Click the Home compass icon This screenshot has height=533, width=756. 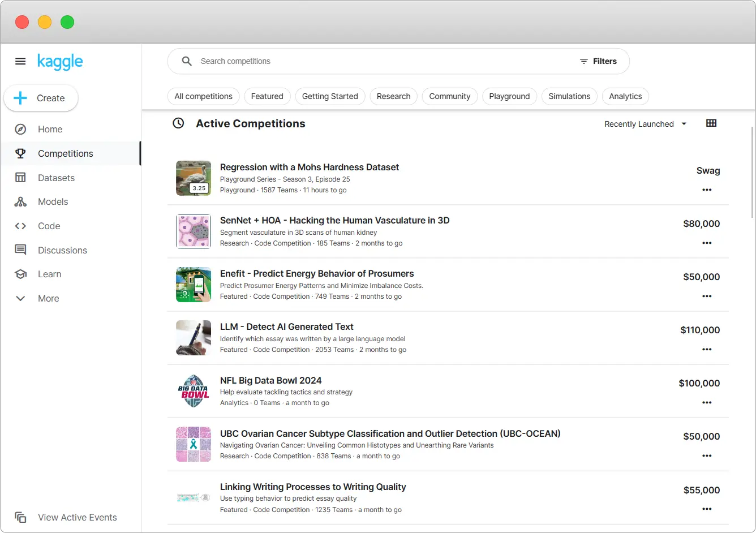coord(20,129)
